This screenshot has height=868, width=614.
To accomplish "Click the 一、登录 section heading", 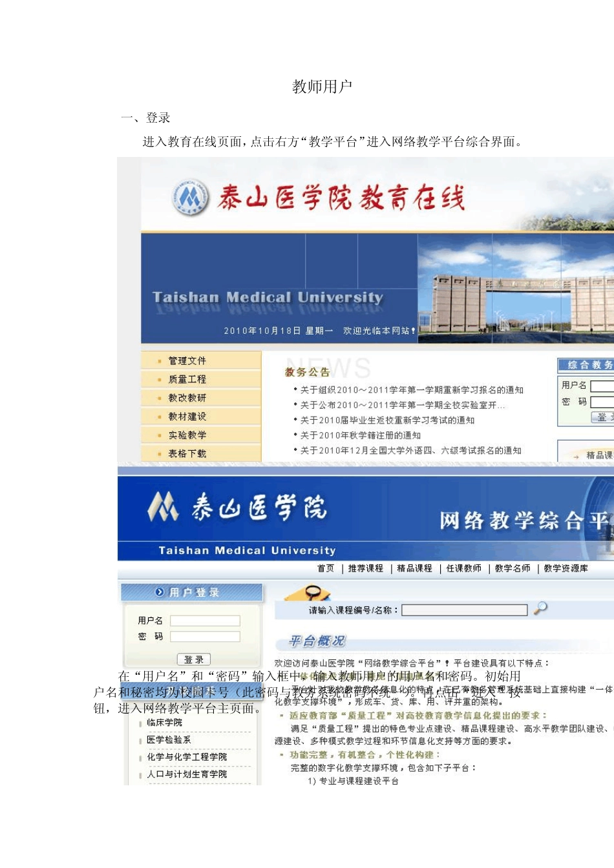I will [x=145, y=118].
